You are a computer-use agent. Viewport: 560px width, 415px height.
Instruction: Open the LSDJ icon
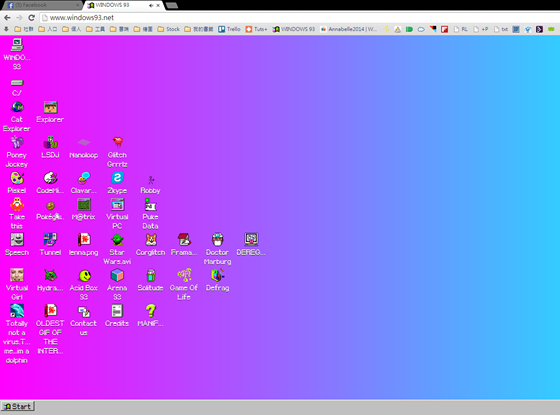click(x=50, y=143)
